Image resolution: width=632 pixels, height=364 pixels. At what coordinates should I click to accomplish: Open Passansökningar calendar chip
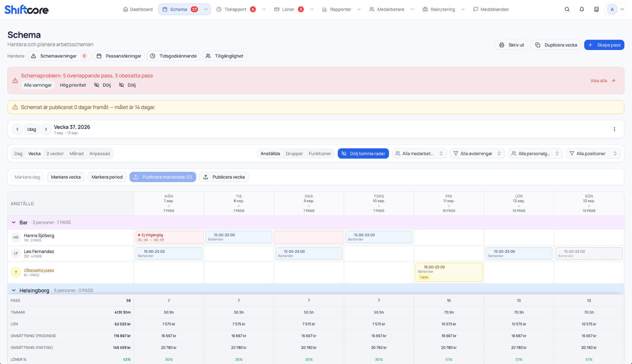pos(119,56)
